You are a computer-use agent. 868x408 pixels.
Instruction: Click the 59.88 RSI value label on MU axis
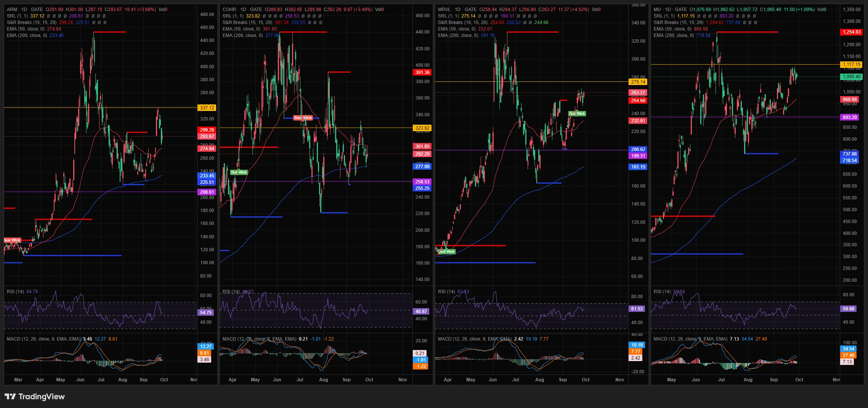point(849,309)
